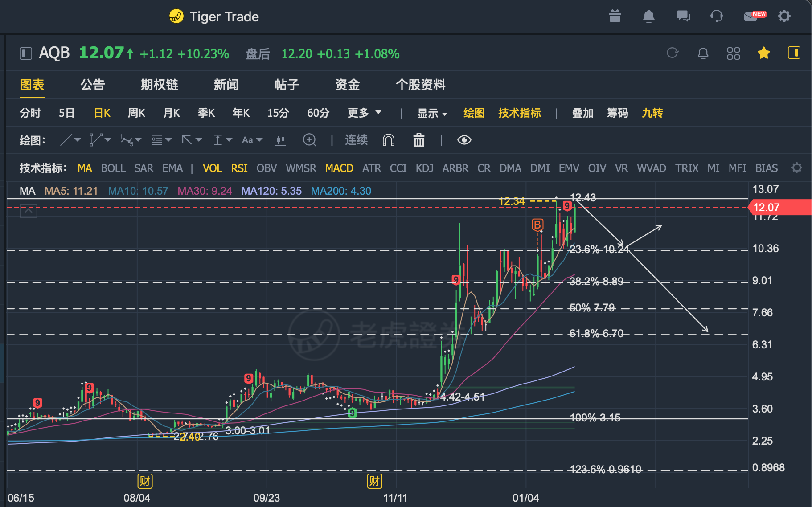Viewport: 812px width, 507px height.
Task: Toggle drawings visibility with eye icon
Action: tap(464, 140)
